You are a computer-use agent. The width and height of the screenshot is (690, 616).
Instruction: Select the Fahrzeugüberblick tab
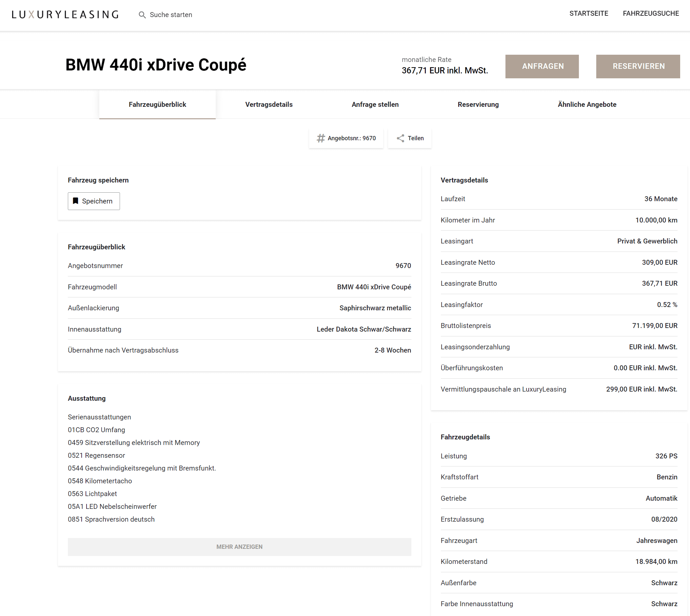click(157, 105)
